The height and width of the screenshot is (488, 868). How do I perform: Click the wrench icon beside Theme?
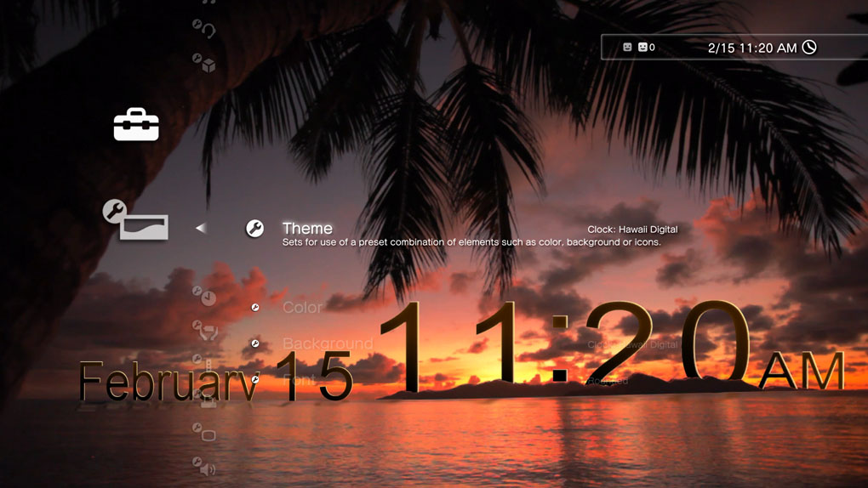coord(254,228)
